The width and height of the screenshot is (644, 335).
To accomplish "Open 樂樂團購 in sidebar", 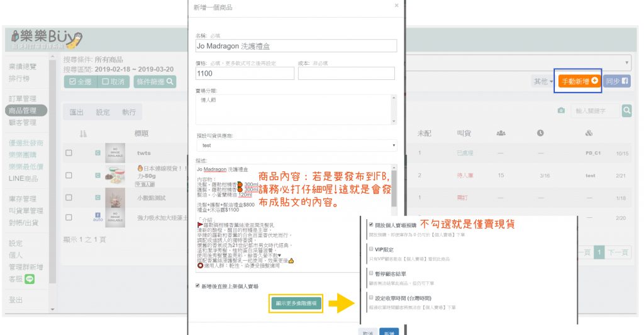I will pyautogui.click(x=23, y=155).
